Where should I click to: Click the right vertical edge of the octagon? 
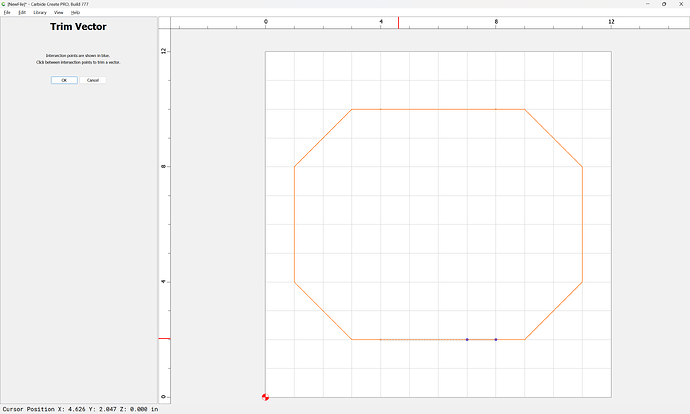(582, 224)
